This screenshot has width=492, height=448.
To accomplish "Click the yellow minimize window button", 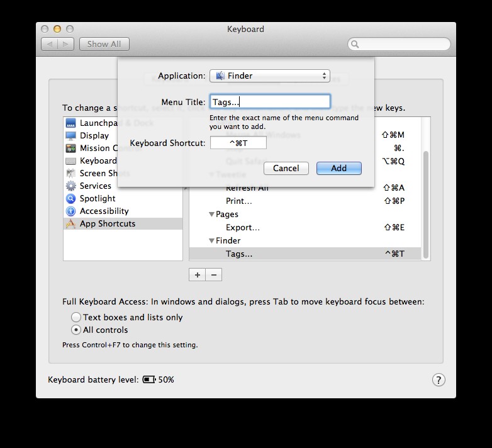I will tap(57, 29).
